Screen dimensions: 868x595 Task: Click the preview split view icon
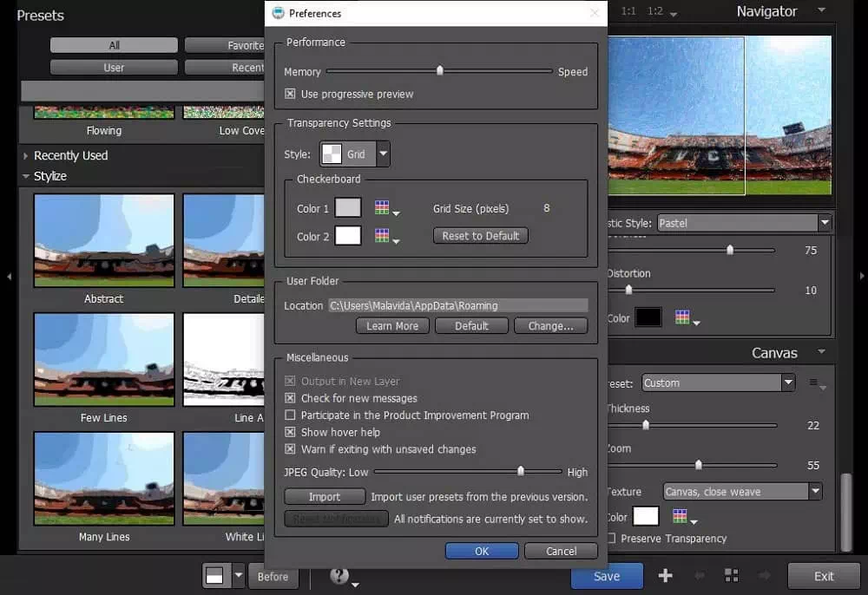214,576
